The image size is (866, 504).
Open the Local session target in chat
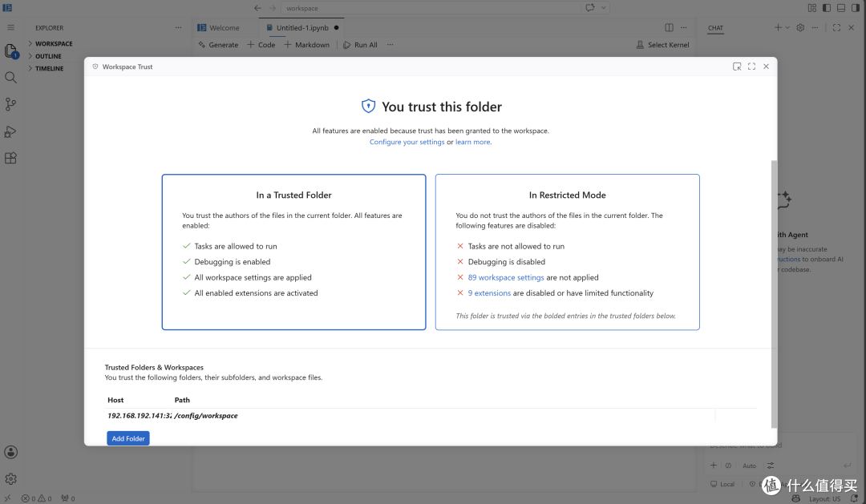pyautogui.click(x=722, y=484)
